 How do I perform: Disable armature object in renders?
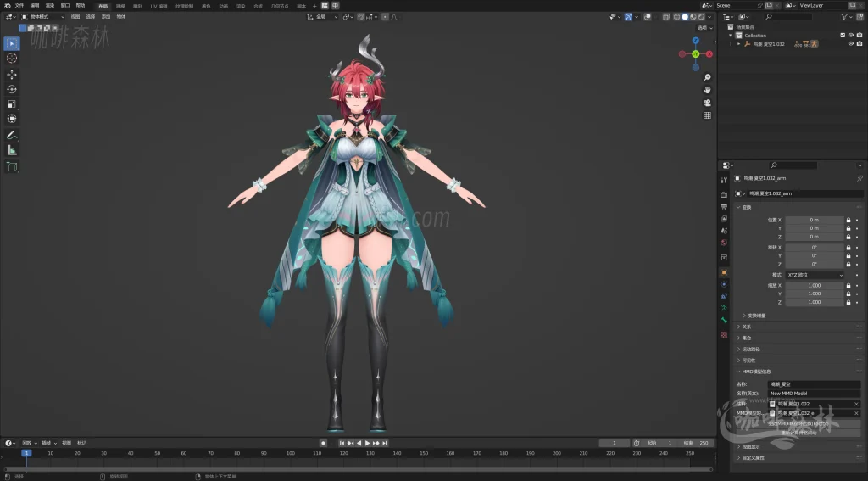point(860,44)
